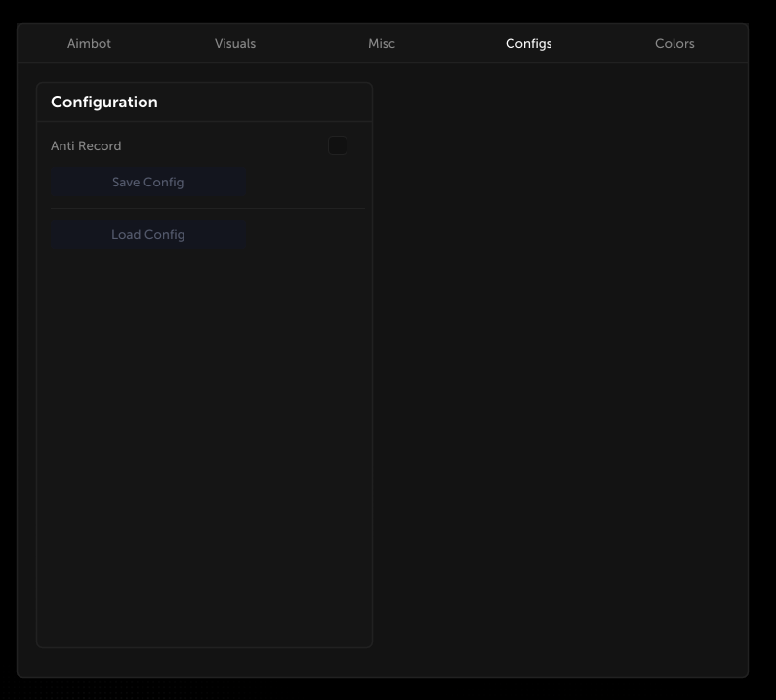Open miscellaneous settings via the Misc tab

click(x=382, y=44)
